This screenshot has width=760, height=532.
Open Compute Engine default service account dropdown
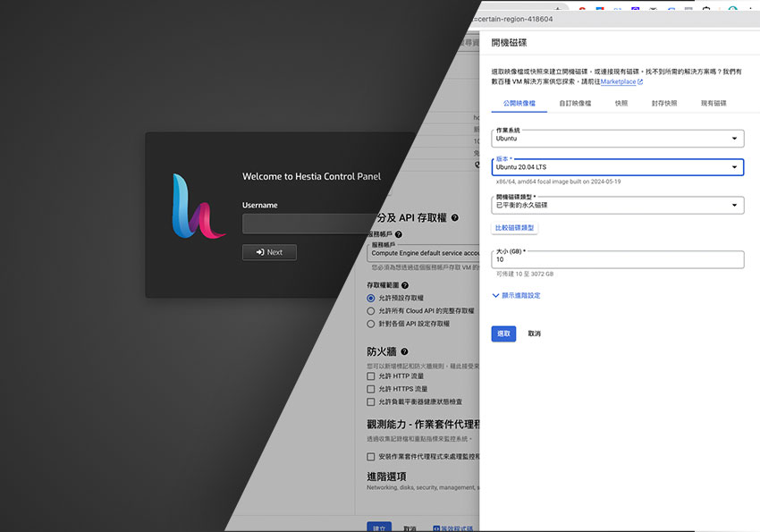pos(424,253)
